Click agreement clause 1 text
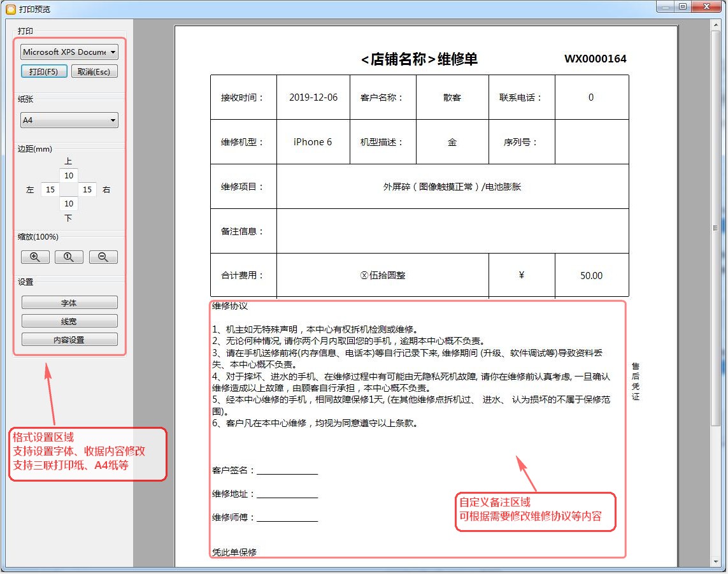The width and height of the screenshot is (728, 574). [316, 329]
